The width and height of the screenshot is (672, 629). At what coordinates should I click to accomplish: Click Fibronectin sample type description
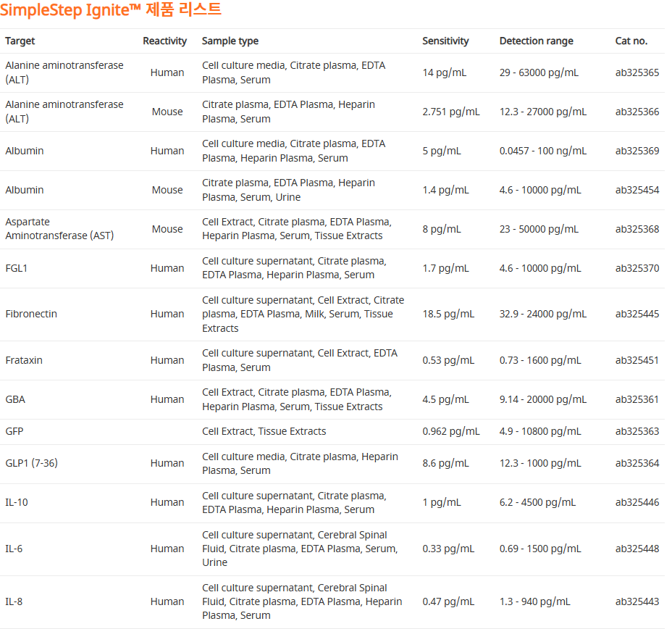(303, 314)
